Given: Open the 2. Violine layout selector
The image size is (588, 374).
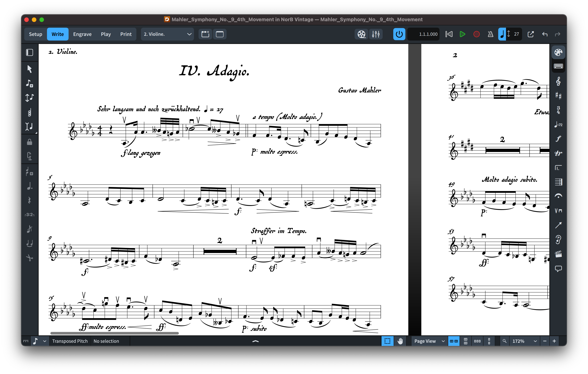Looking at the screenshot, I should [x=167, y=34].
